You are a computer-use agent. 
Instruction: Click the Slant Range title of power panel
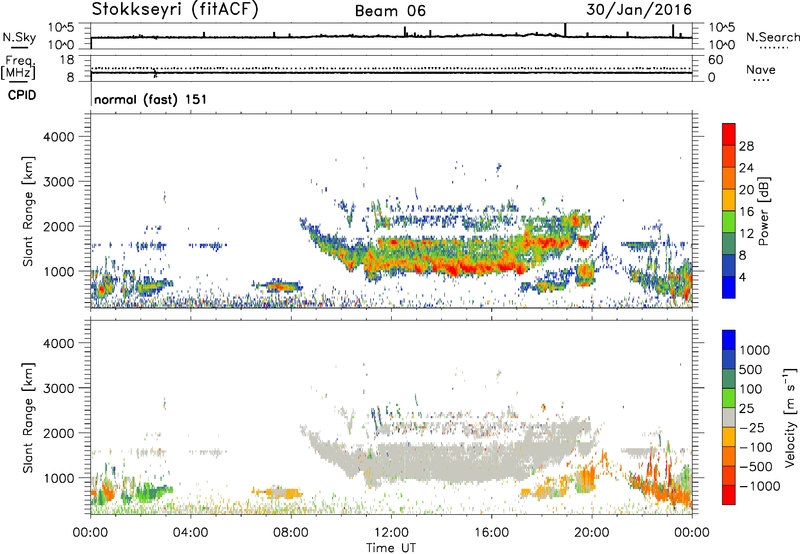pos(28,211)
